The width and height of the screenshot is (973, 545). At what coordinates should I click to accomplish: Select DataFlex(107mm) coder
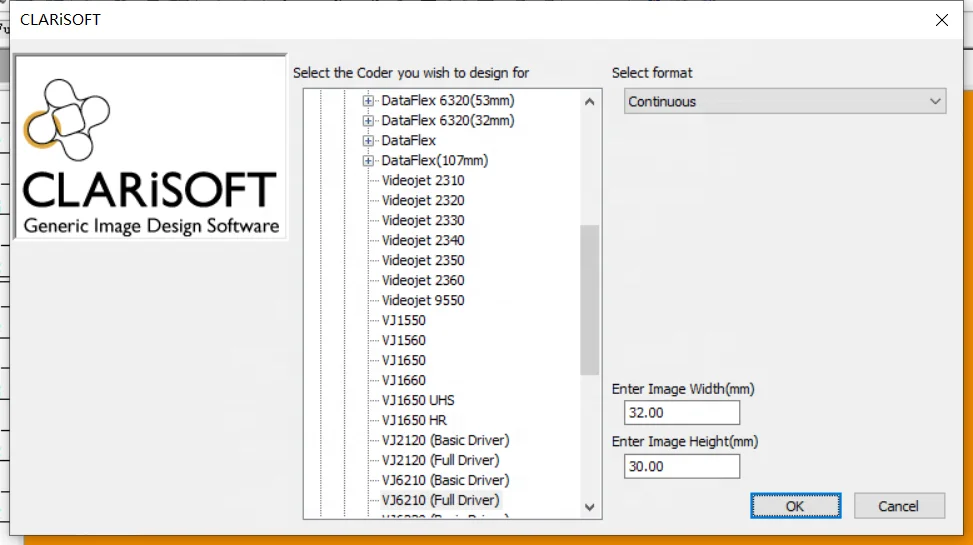(x=434, y=160)
